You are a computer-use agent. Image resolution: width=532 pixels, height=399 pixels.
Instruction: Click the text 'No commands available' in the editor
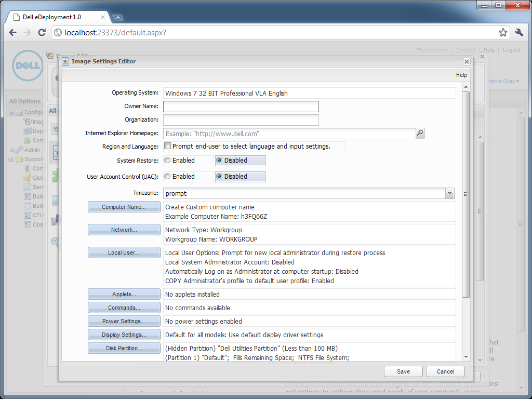[197, 308]
